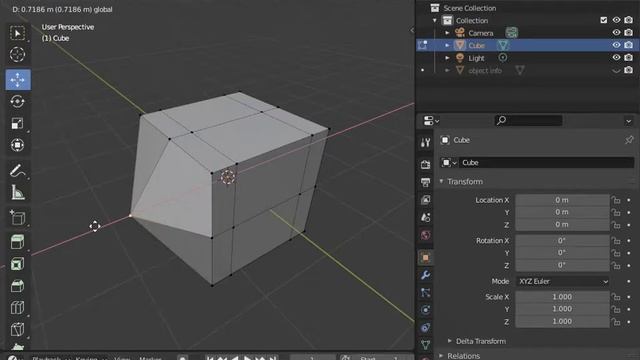Collapse the Collection tree item

coord(435,20)
